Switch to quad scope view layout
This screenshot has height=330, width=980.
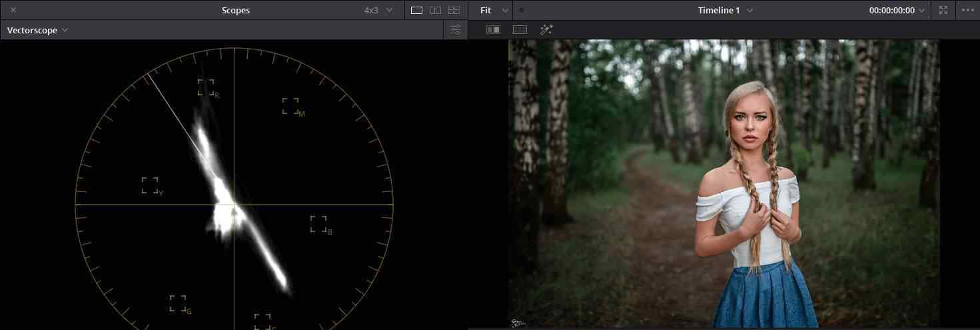[454, 10]
